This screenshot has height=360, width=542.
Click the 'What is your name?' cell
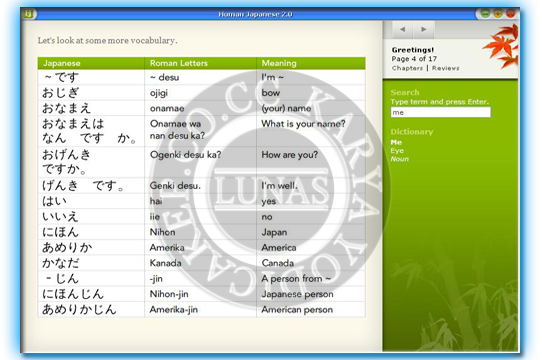pyautogui.click(x=311, y=131)
